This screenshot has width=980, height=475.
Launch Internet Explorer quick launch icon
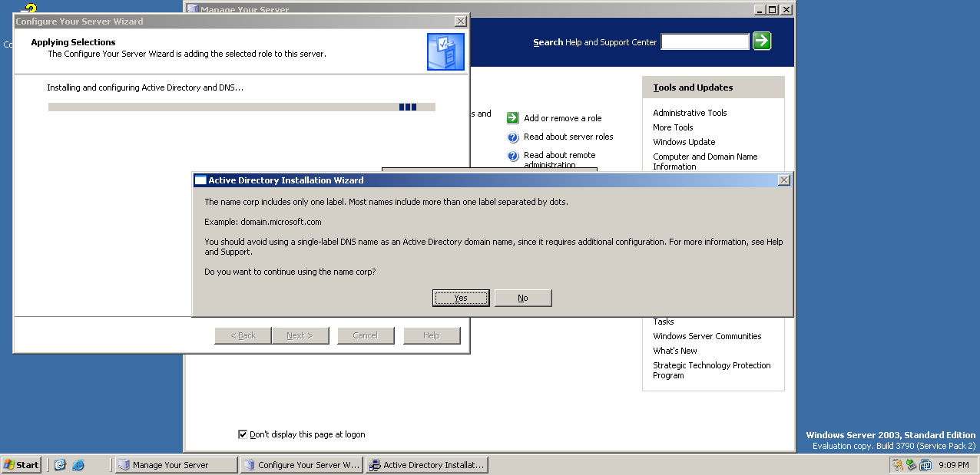78,465
